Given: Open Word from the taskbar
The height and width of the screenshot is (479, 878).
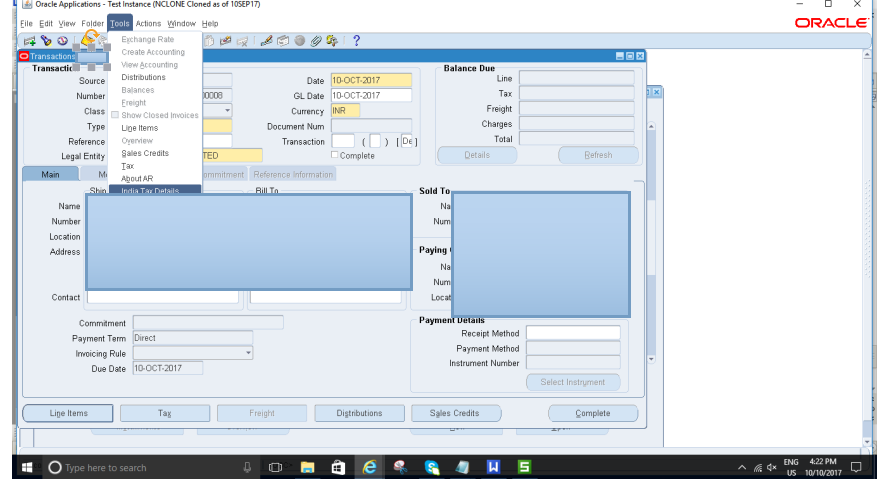Looking at the screenshot, I should coord(493,467).
